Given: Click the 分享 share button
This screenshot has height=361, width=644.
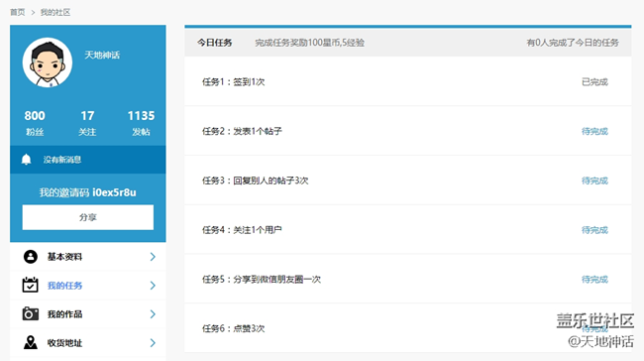Looking at the screenshot, I should 88,217.
